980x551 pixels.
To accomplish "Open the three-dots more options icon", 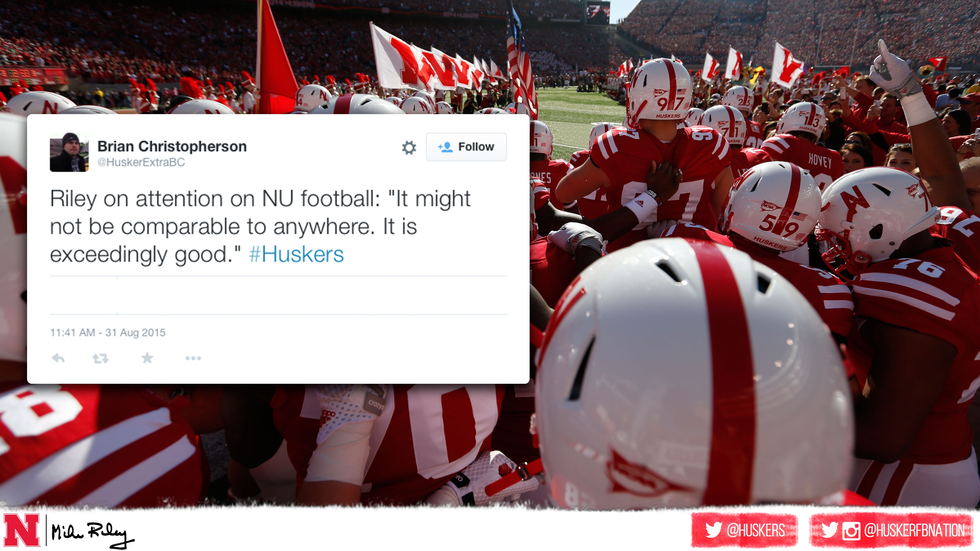I will [193, 358].
